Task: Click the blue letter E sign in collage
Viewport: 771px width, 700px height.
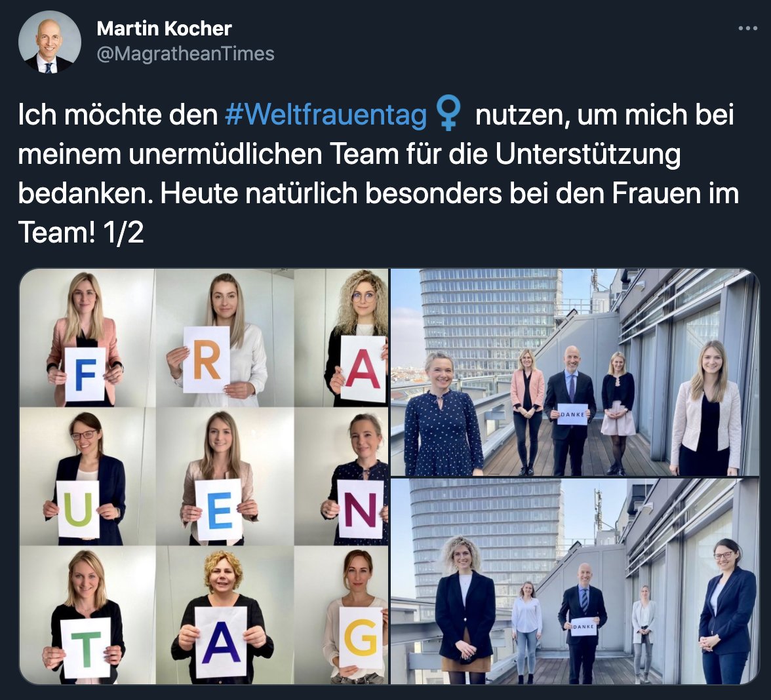Action: point(219,510)
